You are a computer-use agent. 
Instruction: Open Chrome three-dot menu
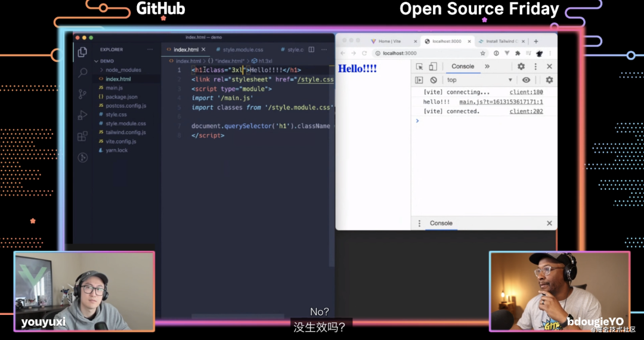click(x=550, y=53)
